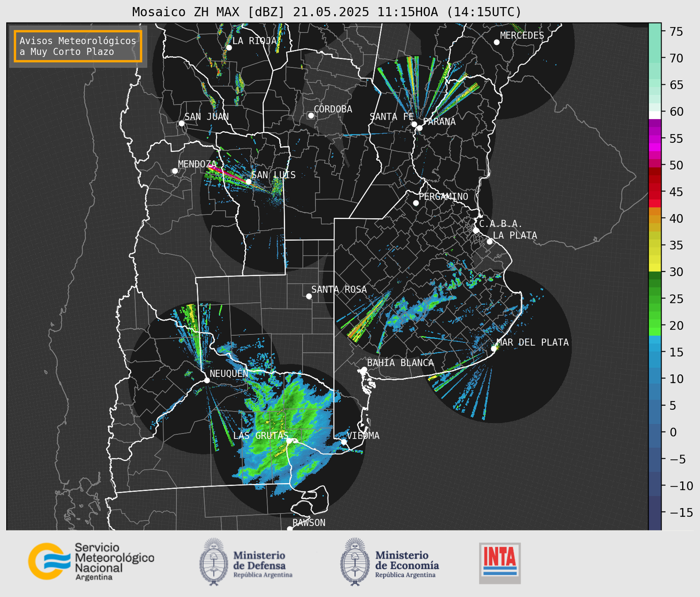
Task: Click the PERGAMINO map label
Action: click(x=443, y=196)
